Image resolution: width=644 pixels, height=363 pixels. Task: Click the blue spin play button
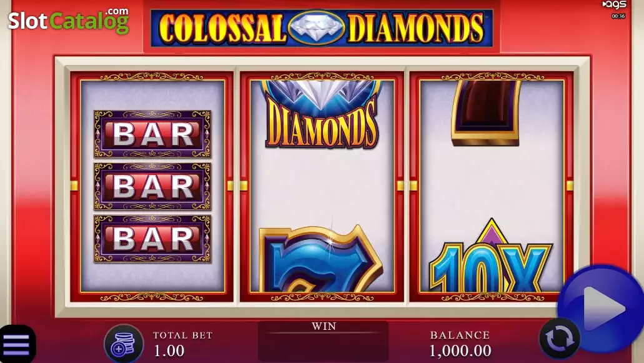600,307
